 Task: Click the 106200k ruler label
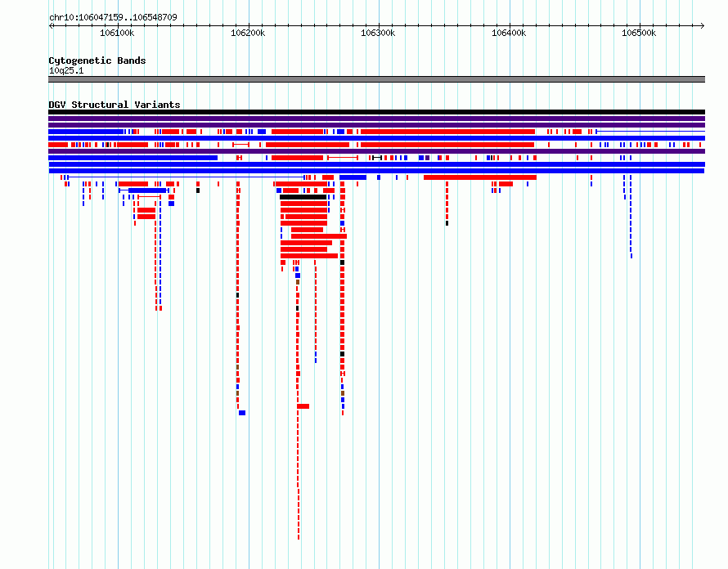click(x=248, y=33)
